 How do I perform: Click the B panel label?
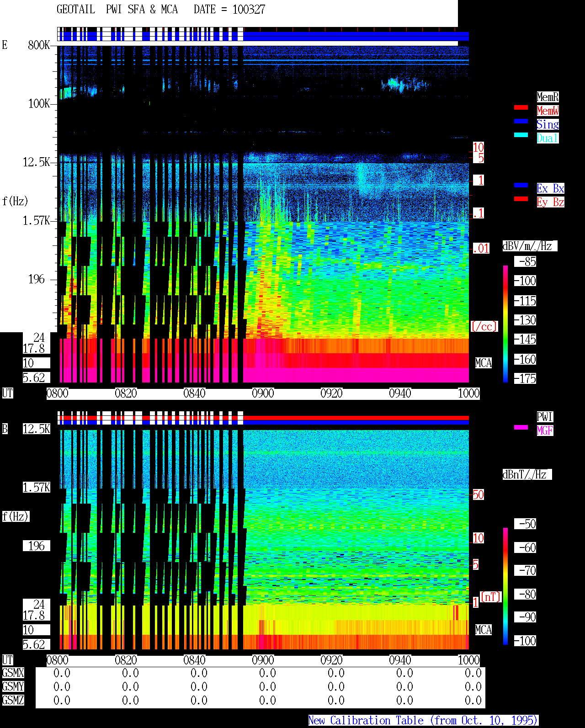(5, 429)
